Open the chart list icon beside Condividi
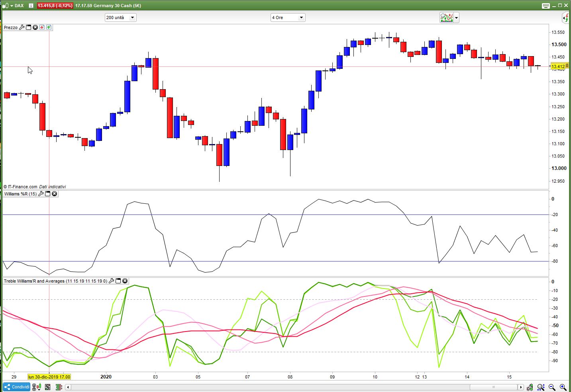 point(48,387)
